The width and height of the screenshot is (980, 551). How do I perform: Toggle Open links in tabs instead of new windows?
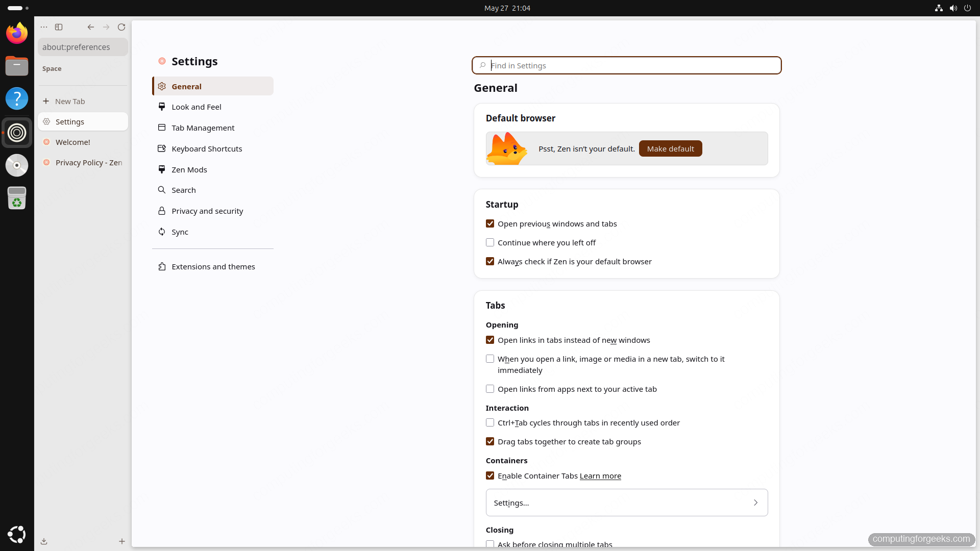[x=490, y=340]
